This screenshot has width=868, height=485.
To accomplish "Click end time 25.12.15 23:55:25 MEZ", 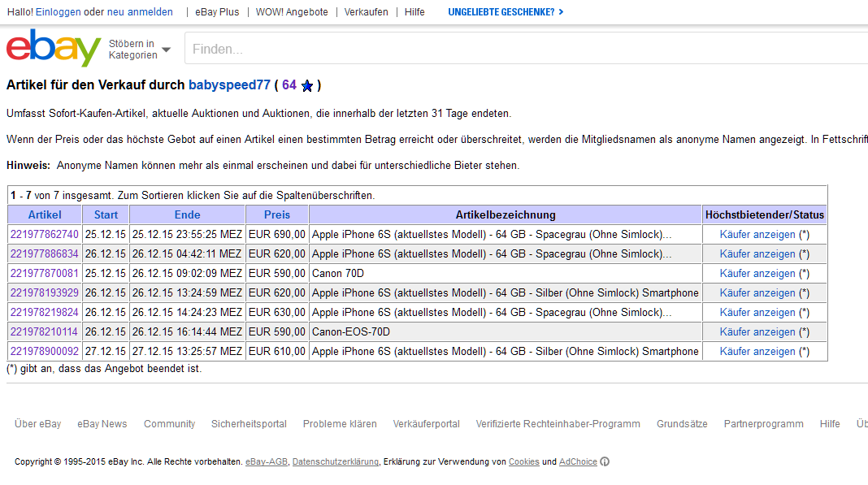I will [187, 234].
